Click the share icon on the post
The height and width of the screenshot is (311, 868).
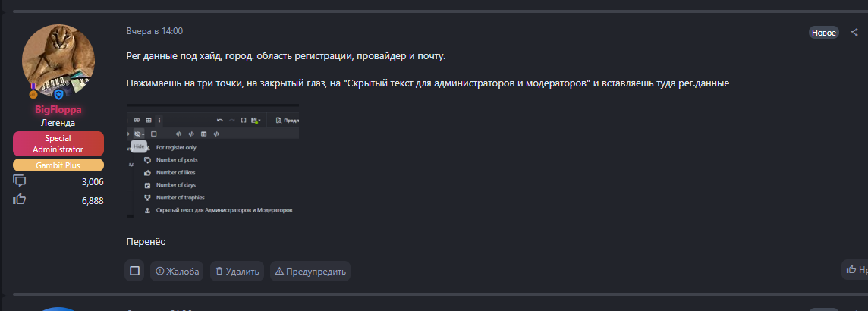(x=854, y=33)
